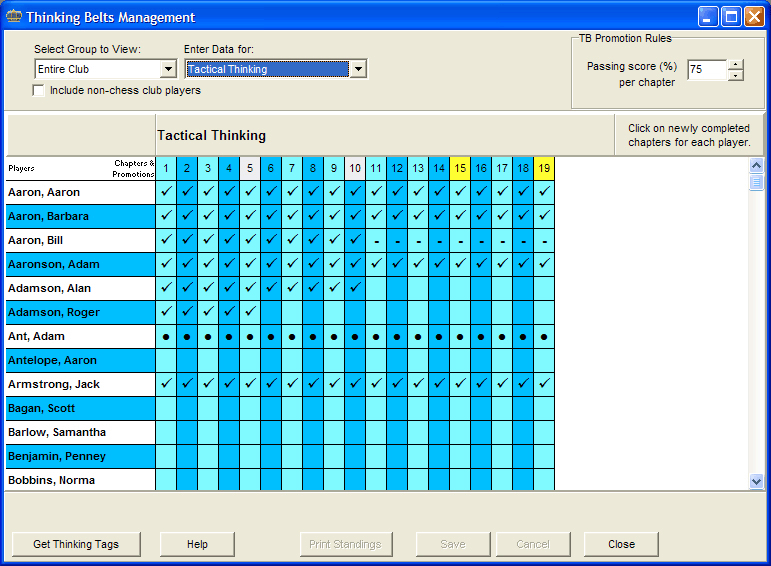Click the Print Standings button
The image size is (771, 566).
click(346, 544)
